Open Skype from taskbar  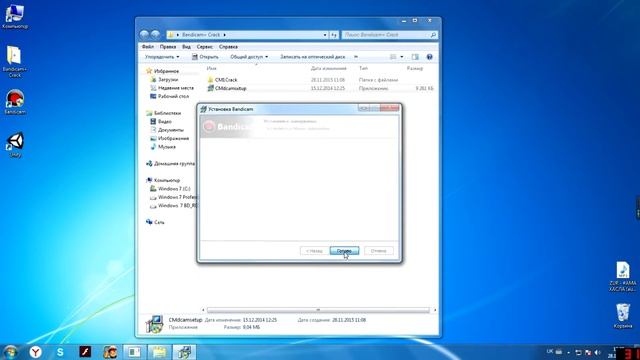pyautogui.click(x=60, y=352)
